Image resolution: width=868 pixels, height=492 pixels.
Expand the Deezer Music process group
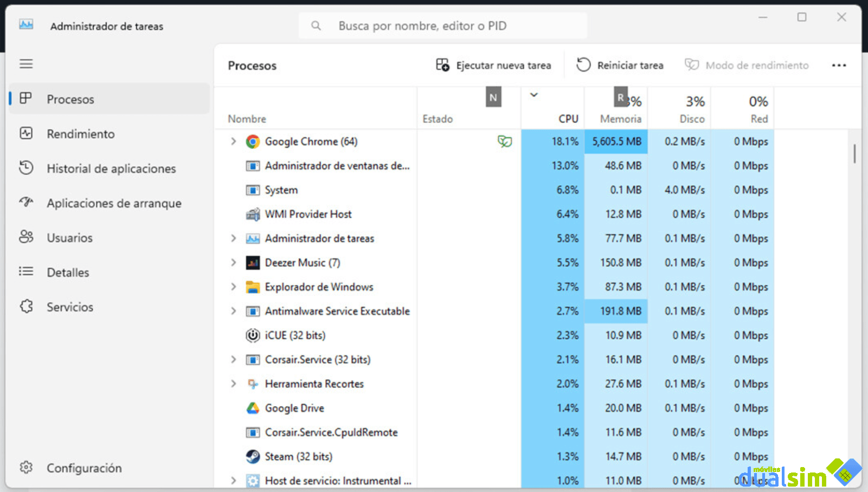[234, 263]
